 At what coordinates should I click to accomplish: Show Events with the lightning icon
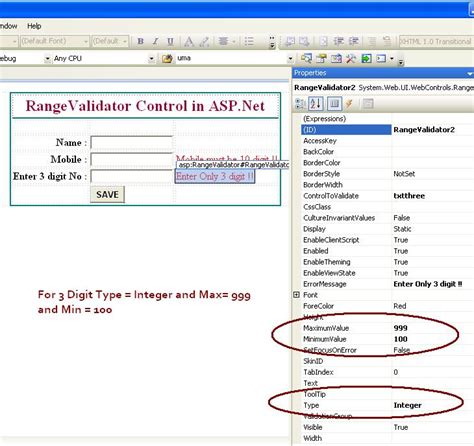(x=349, y=104)
